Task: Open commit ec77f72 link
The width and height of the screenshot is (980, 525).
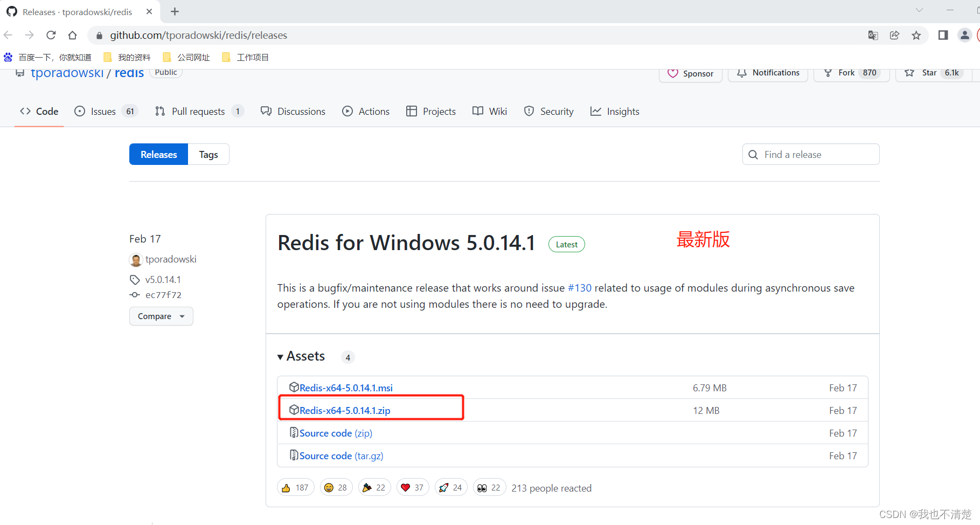Action: (163, 295)
